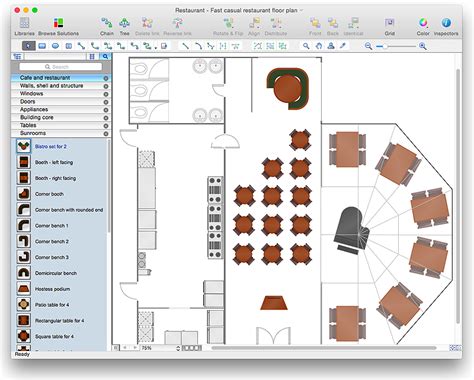Toggle the library search view button
The image size is (474, 380).
pyautogui.click(x=105, y=56)
